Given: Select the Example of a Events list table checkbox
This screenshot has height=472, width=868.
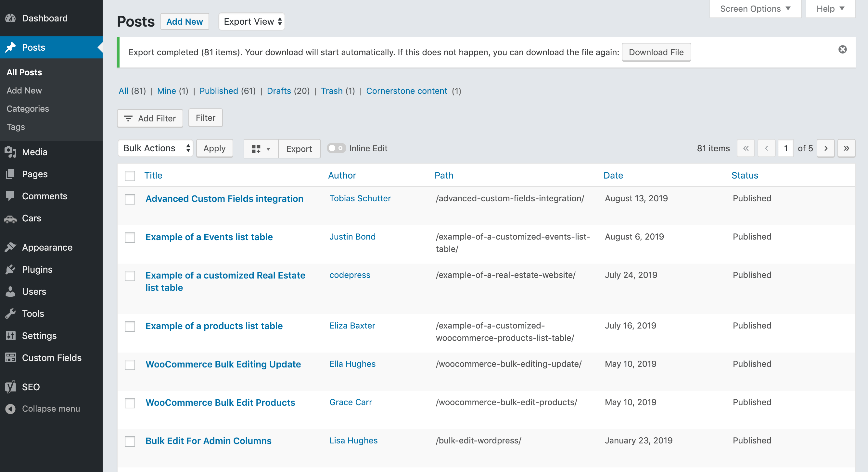Looking at the screenshot, I should pos(130,237).
